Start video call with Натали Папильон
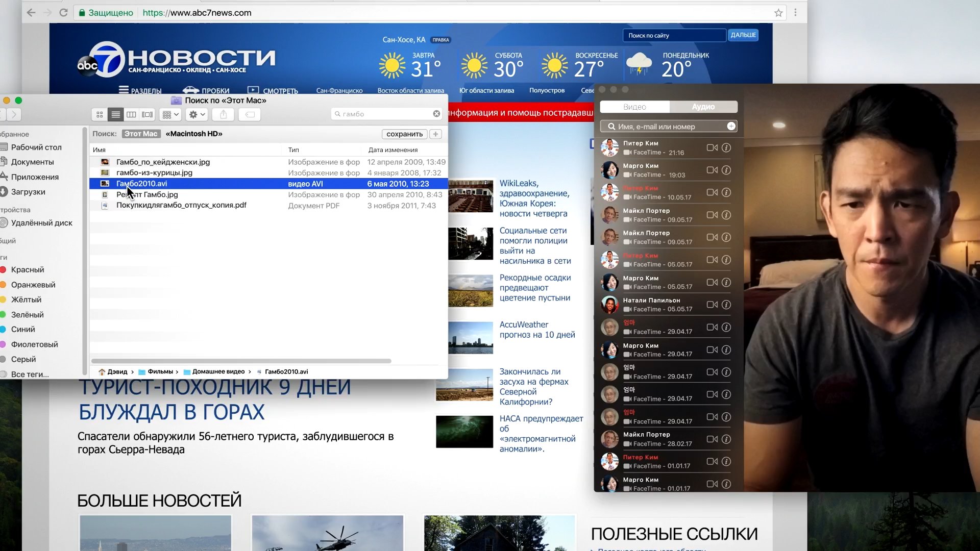 [x=712, y=305]
